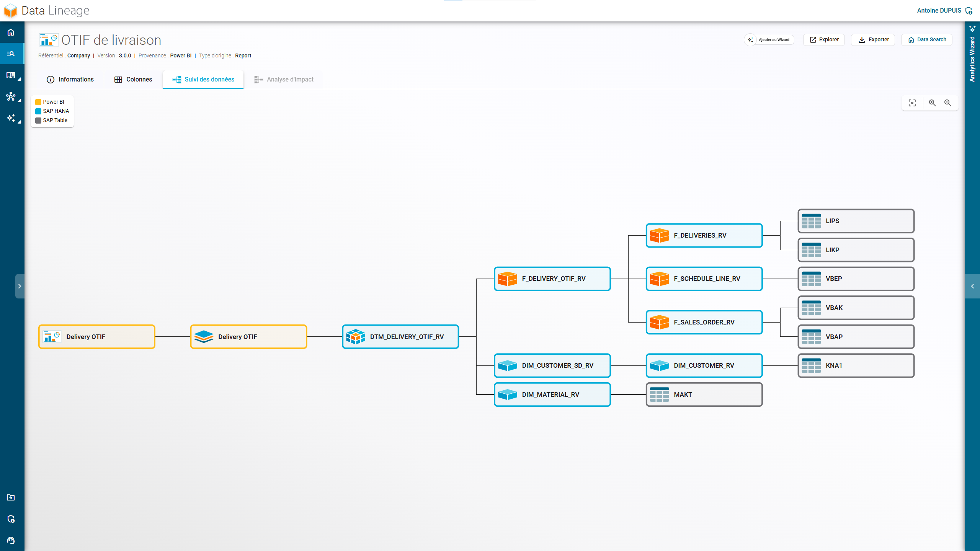Select the VBAK table node
The width and height of the screenshot is (980, 551).
(x=856, y=308)
